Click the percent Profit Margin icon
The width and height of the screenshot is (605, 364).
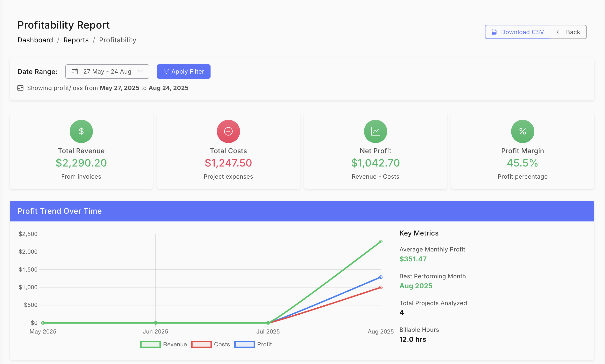point(522,131)
